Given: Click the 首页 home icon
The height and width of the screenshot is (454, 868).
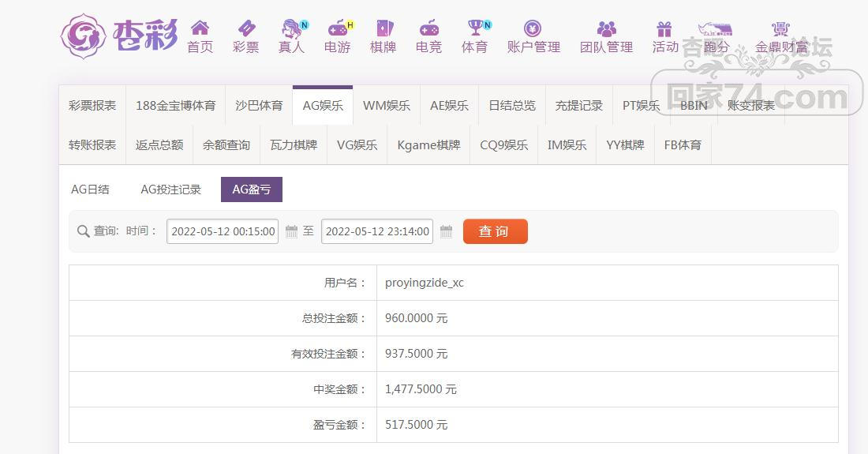Looking at the screenshot, I should 200,29.
